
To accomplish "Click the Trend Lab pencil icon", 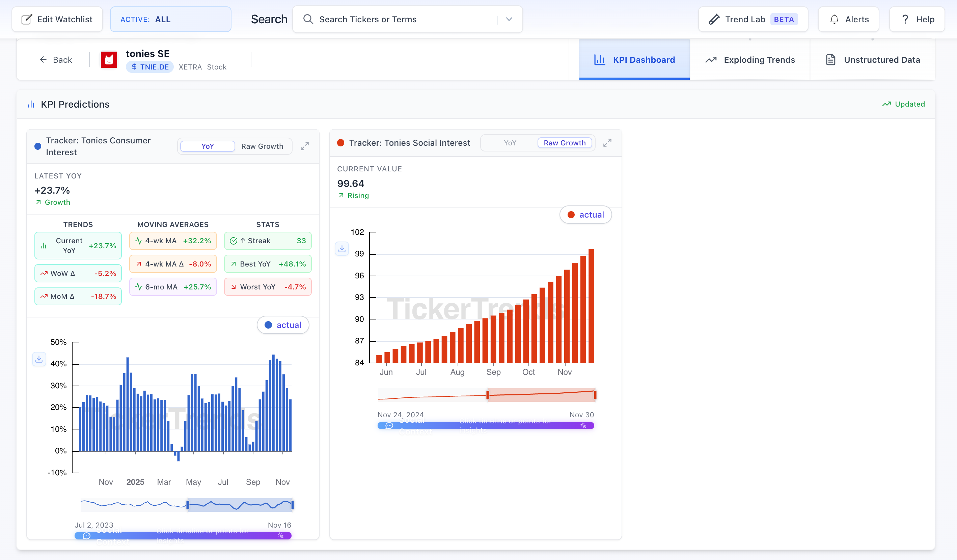I will (x=714, y=19).
